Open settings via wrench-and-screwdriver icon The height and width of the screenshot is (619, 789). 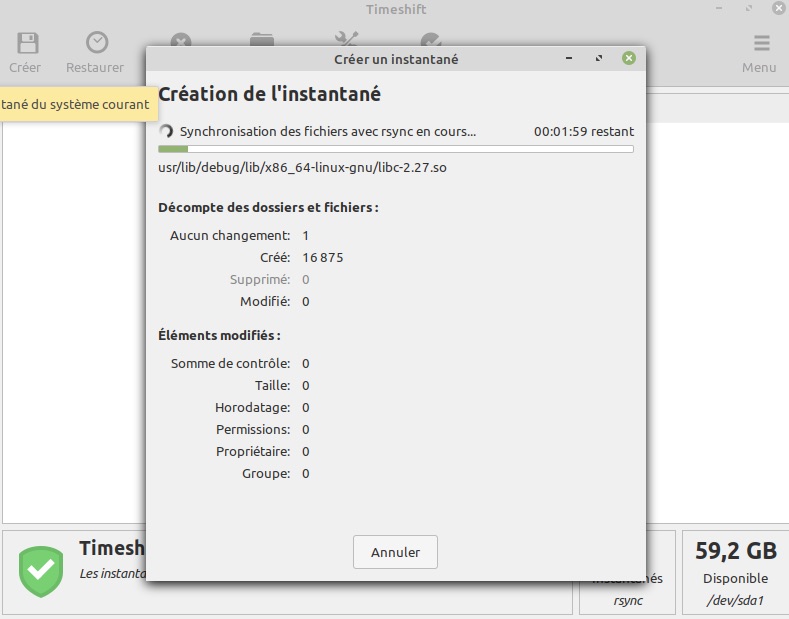point(346,40)
